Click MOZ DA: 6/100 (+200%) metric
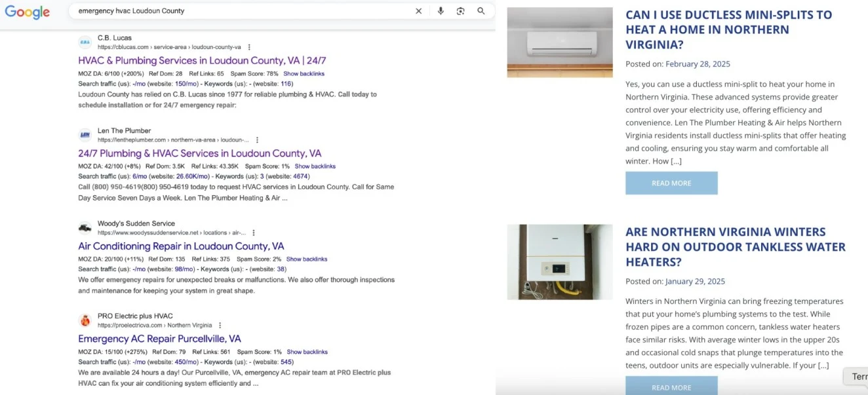 [111, 74]
